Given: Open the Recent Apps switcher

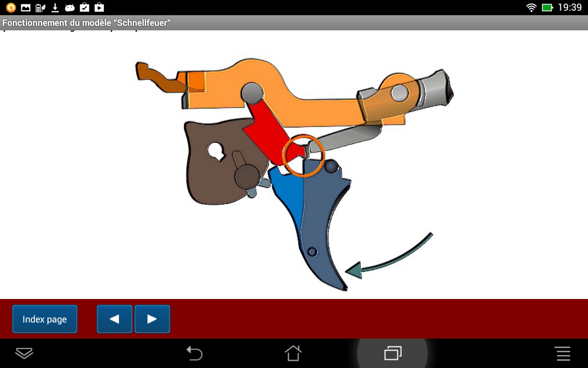Looking at the screenshot, I should tap(393, 354).
